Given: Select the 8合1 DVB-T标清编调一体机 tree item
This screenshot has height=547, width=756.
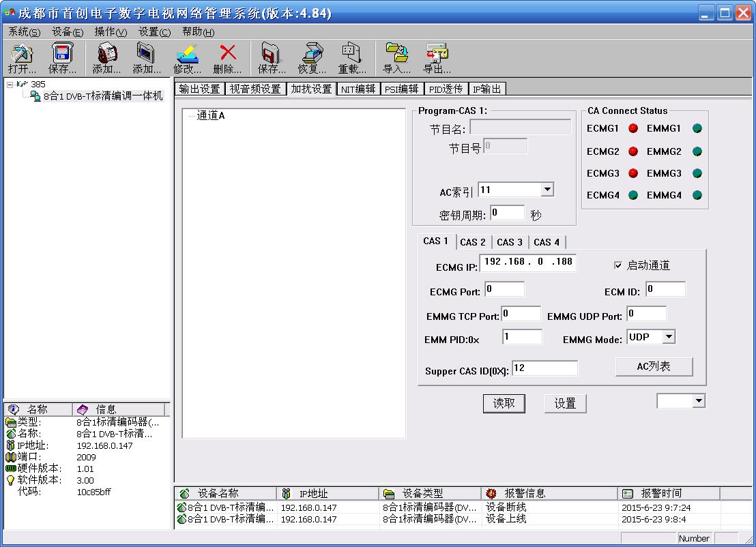Looking at the screenshot, I should (103, 96).
